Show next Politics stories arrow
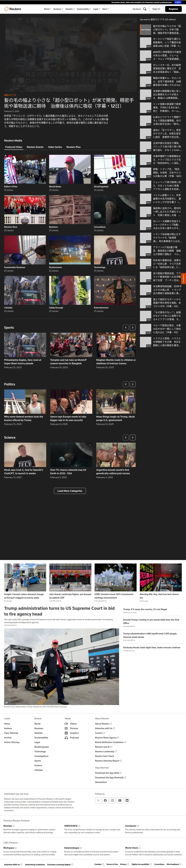186x868 pixels. [133, 384]
